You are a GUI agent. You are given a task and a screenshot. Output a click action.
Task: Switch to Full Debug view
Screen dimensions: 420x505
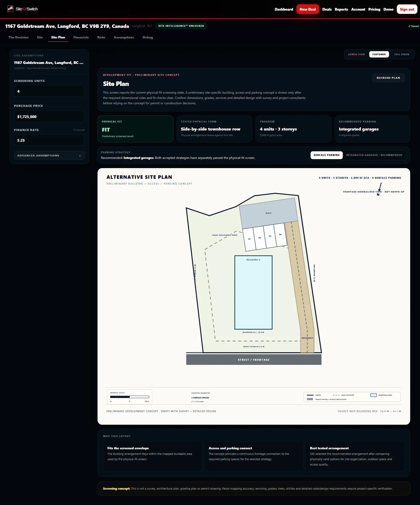[x=402, y=54]
